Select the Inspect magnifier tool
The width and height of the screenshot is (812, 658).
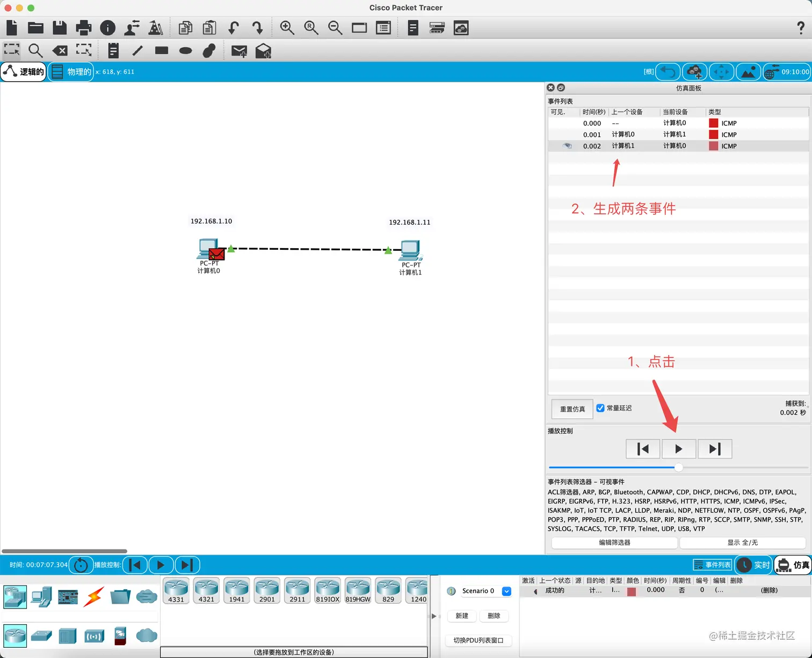[x=35, y=50]
